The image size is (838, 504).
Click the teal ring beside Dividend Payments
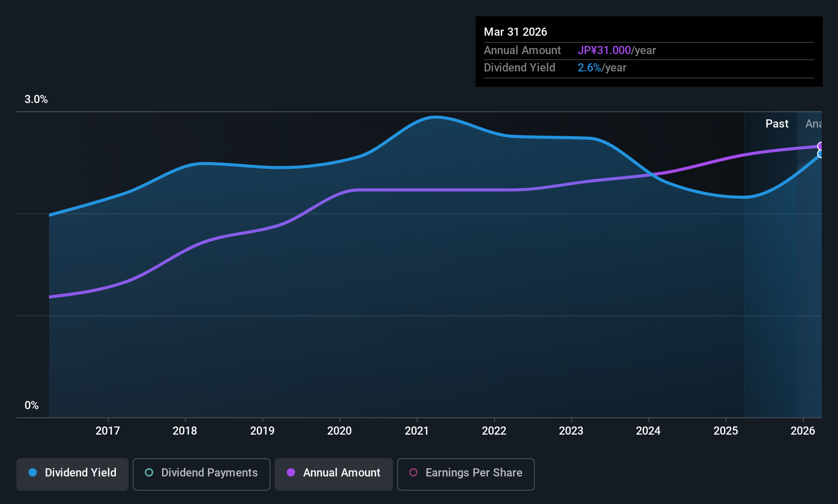click(149, 473)
